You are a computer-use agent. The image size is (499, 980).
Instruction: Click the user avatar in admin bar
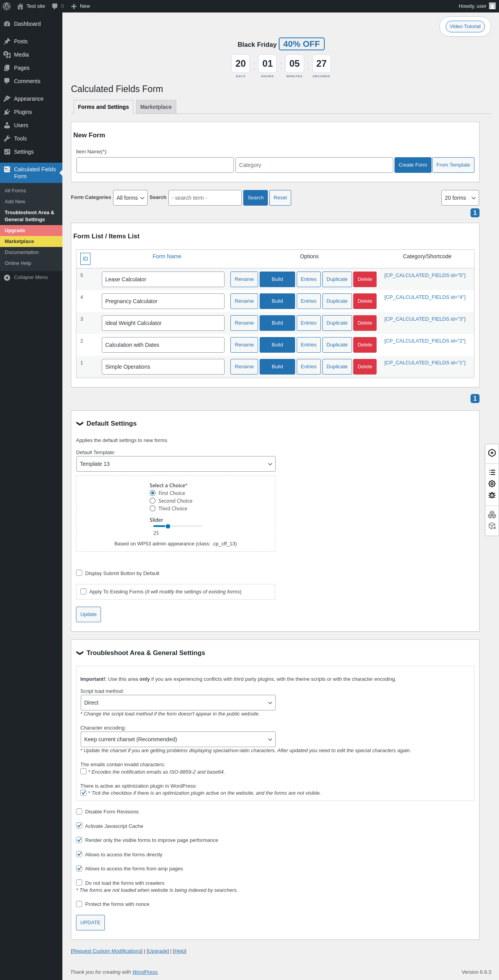coord(492,6)
